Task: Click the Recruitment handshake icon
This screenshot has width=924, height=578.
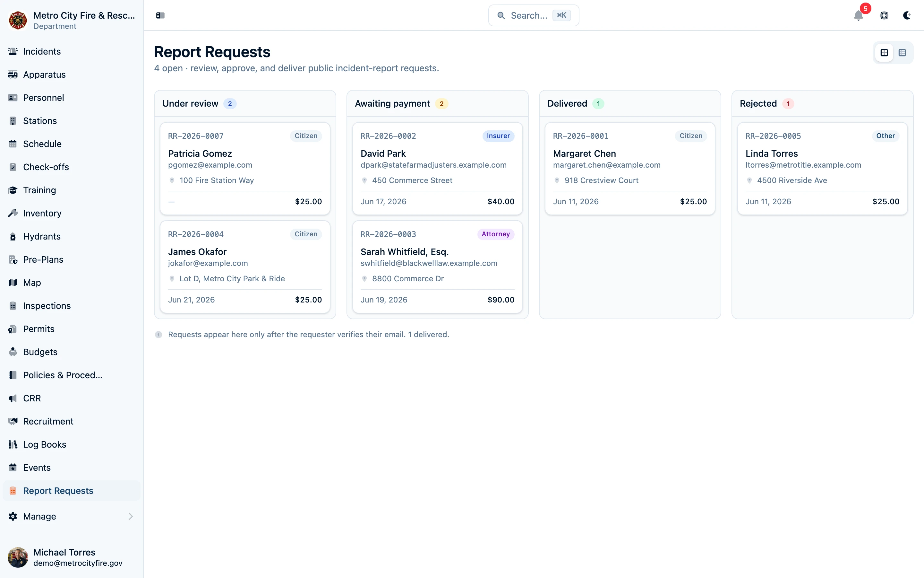Action: (x=13, y=421)
